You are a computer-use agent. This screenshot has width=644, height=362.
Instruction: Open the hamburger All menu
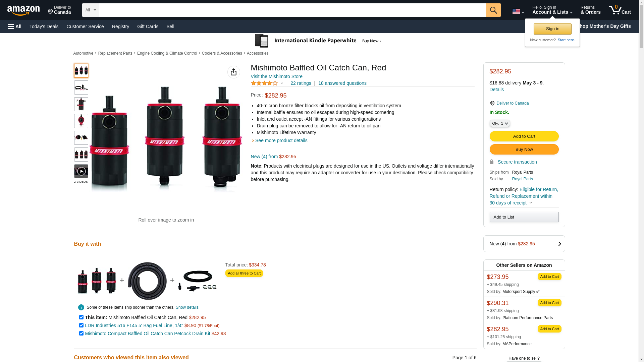pyautogui.click(x=15, y=26)
